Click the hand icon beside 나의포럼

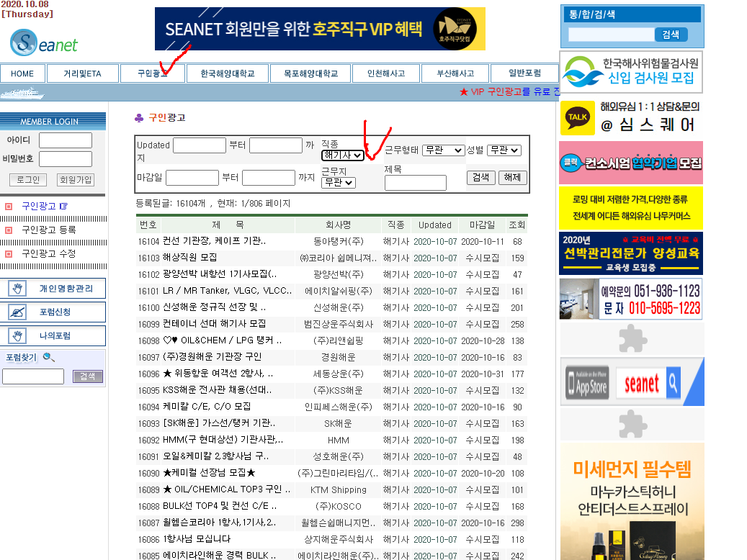coord(17,335)
